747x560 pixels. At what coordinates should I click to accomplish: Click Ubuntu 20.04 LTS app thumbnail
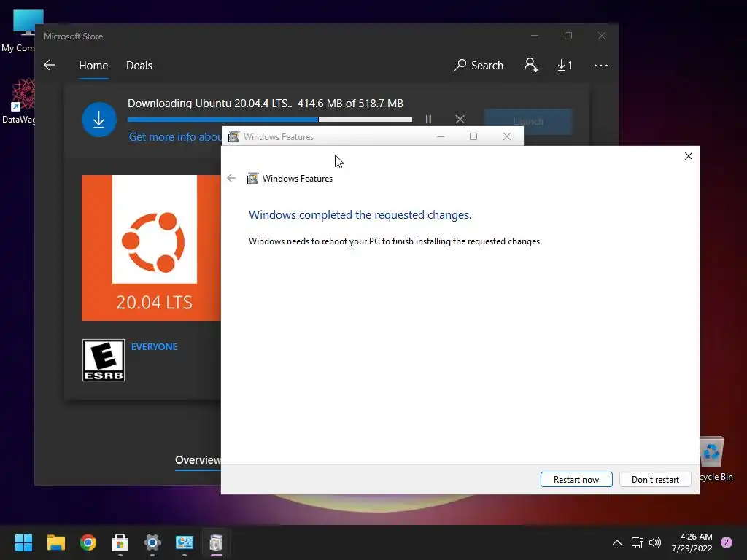coord(152,248)
